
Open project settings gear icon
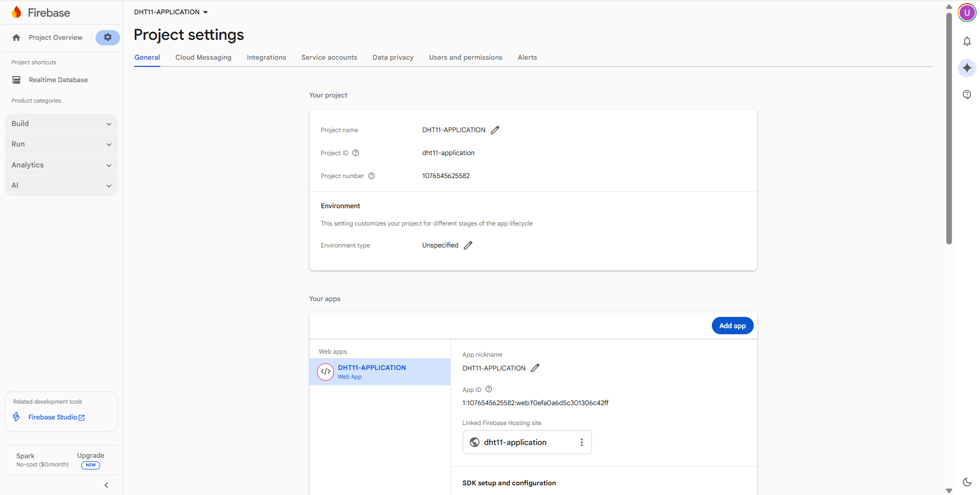107,37
